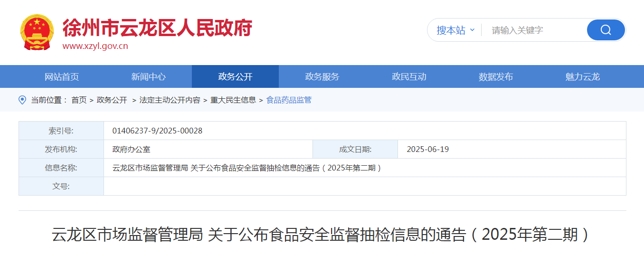Click the 成文日期 label cell

(355, 149)
